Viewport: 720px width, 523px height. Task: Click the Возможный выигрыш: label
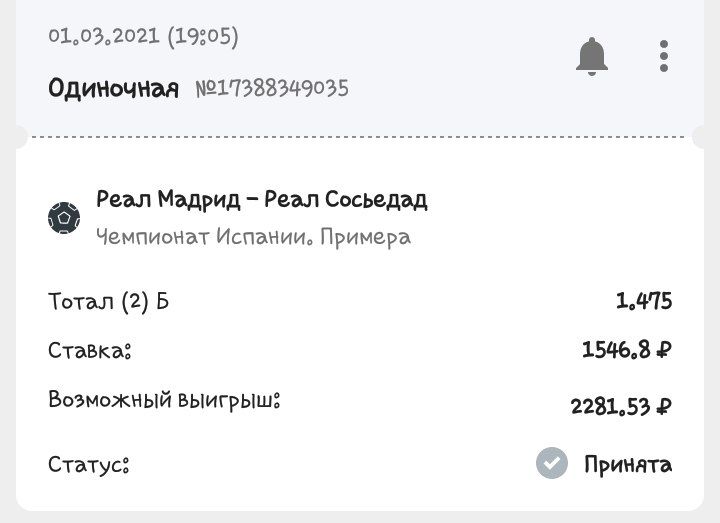164,401
